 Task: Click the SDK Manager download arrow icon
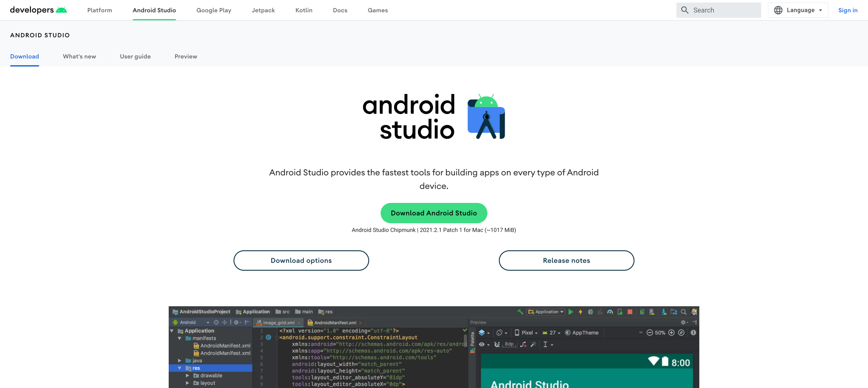point(664,312)
